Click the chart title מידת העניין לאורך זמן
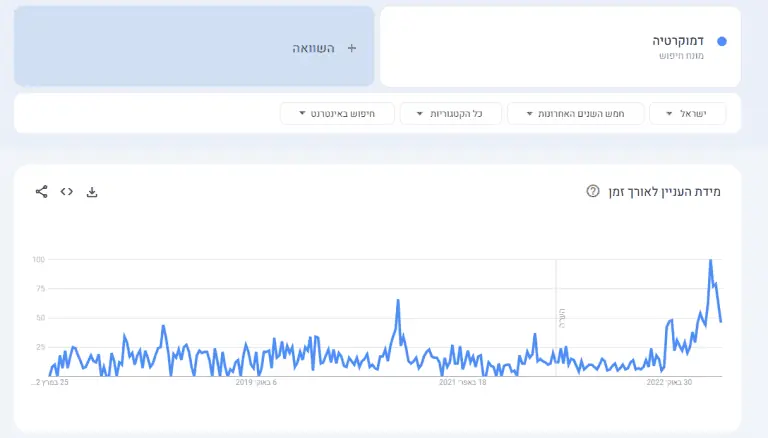Screen dimensions: 768x438 tap(665, 192)
